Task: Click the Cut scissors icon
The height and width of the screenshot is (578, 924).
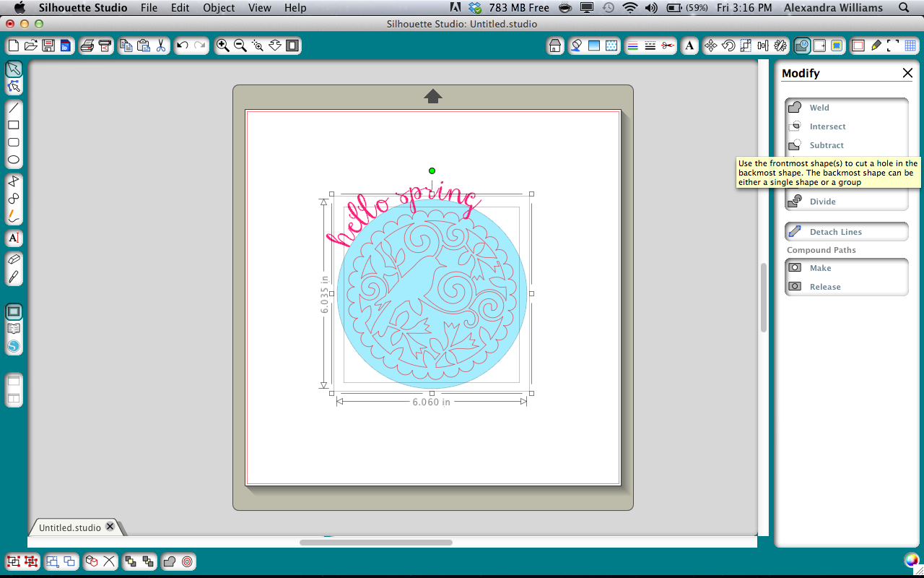Action: point(161,46)
